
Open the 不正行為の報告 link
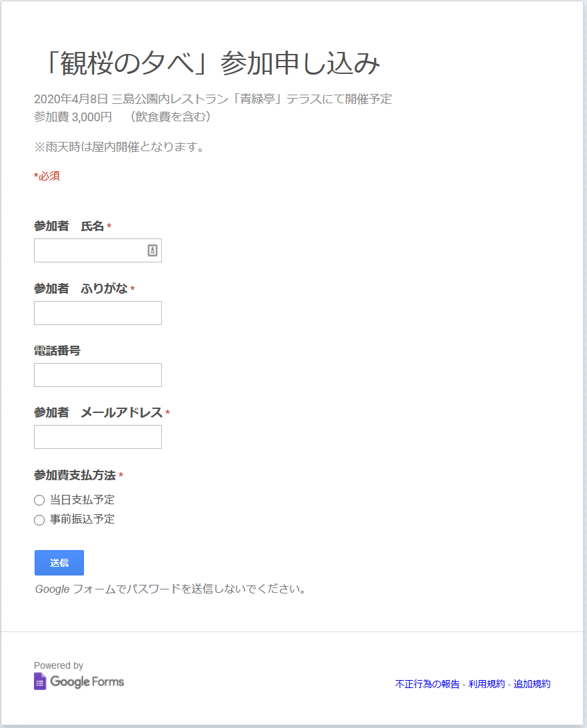click(427, 684)
